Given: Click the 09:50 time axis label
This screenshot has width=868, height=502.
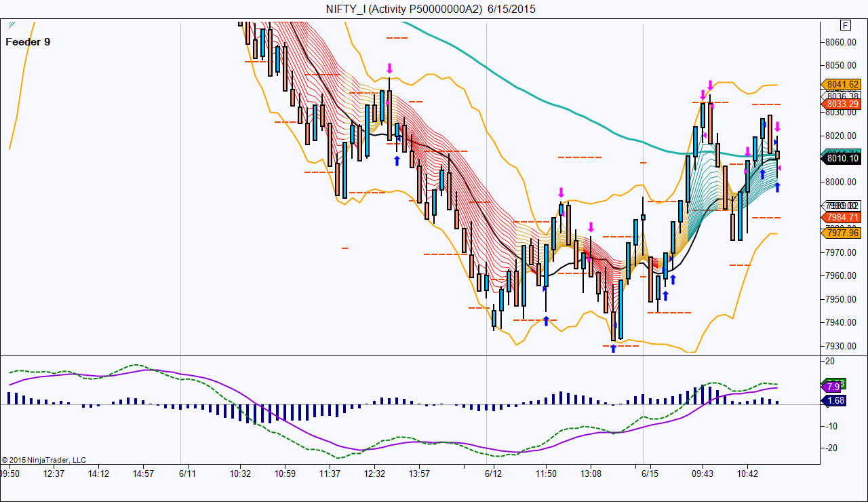Looking at the screenshot, I should [x=10, y=474].
